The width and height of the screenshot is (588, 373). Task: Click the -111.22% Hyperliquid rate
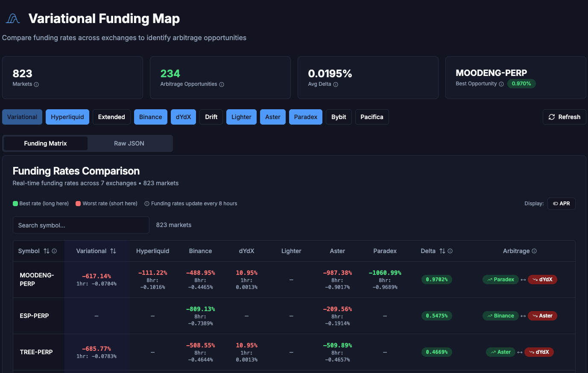point(153,273)
